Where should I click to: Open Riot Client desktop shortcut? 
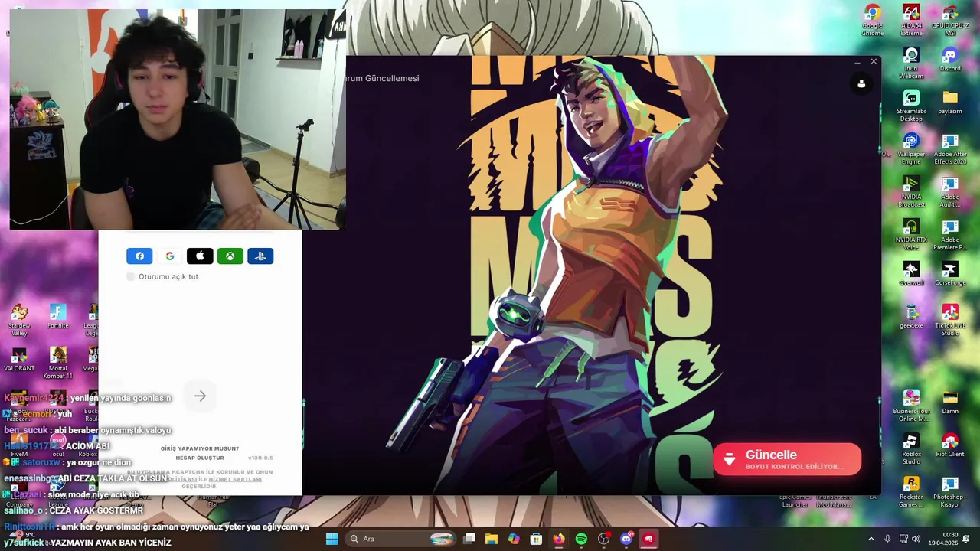click(x=950, y=445)
